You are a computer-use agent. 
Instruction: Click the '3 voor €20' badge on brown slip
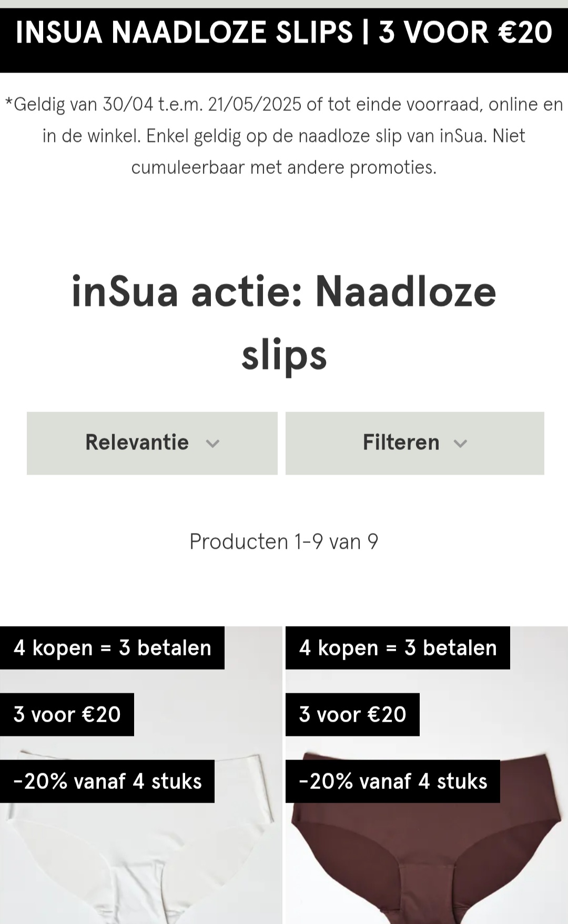[x=352, y=714]
